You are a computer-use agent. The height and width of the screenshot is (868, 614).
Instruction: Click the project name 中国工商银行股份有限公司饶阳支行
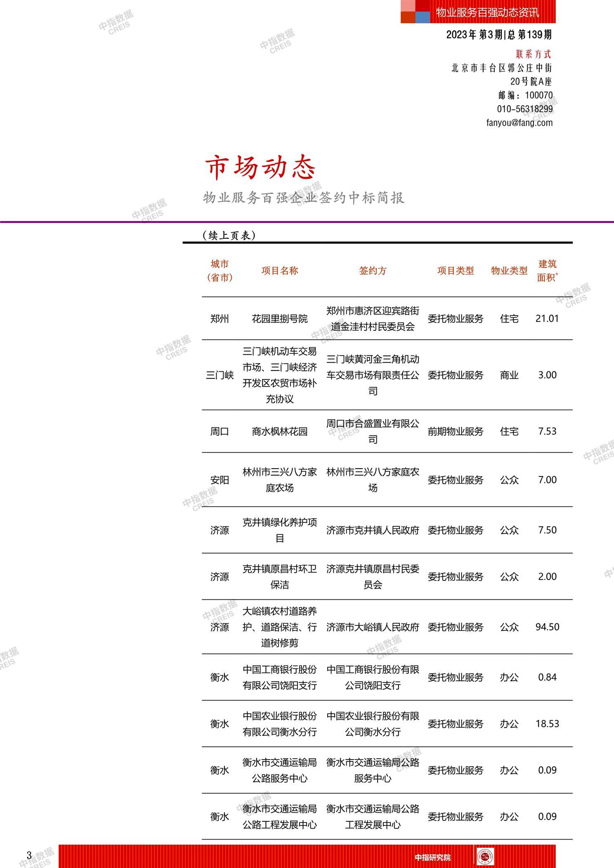point(280,677)
